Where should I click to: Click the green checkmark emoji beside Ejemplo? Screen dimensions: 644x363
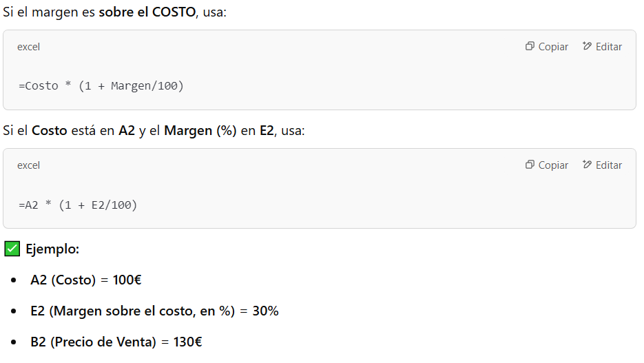click(12, 249)
